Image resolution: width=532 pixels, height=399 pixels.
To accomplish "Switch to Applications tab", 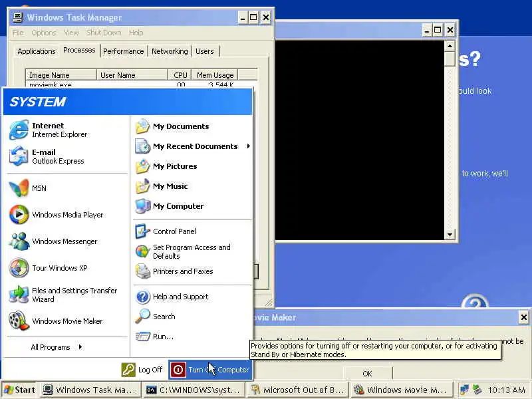I will click(37, 51).
